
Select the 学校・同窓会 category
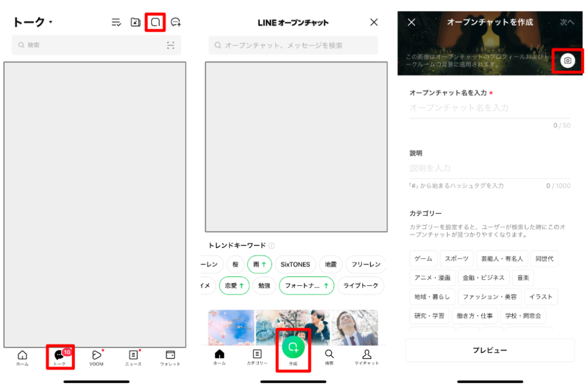tap(523, 316)
